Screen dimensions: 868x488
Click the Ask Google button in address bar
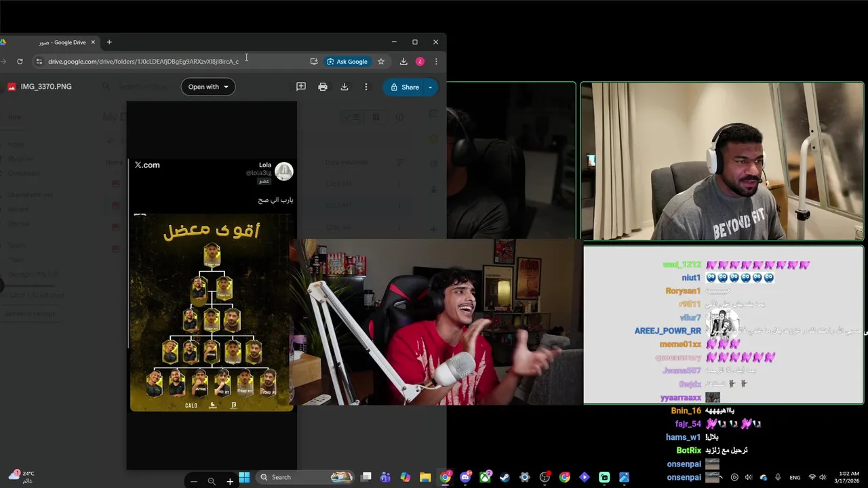pyautogui.click(x=347, y=61)
